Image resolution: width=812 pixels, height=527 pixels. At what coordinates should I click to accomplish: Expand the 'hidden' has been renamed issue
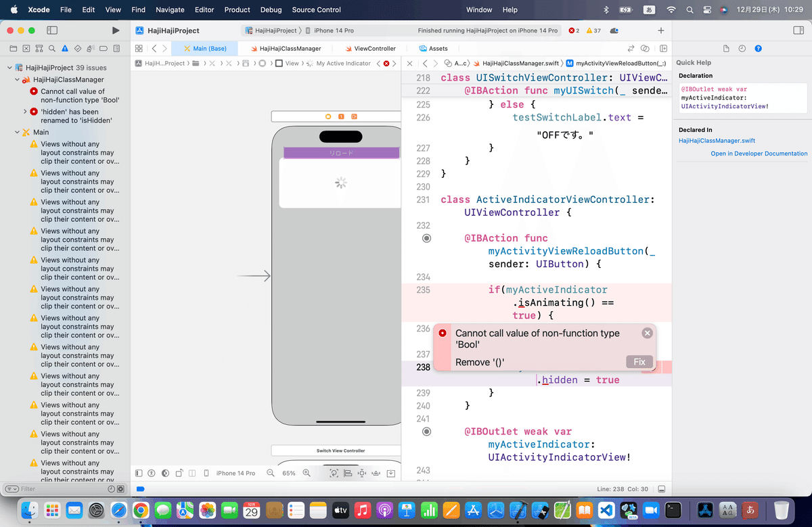[x=25, y=112]
